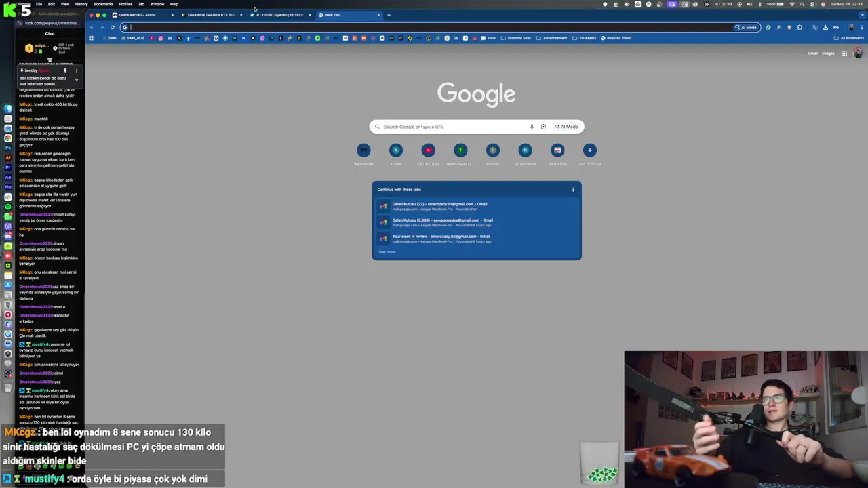This screenshot has height=488, width=868.
Task: Open Google account avatar on new tab page
Action: 858,53
